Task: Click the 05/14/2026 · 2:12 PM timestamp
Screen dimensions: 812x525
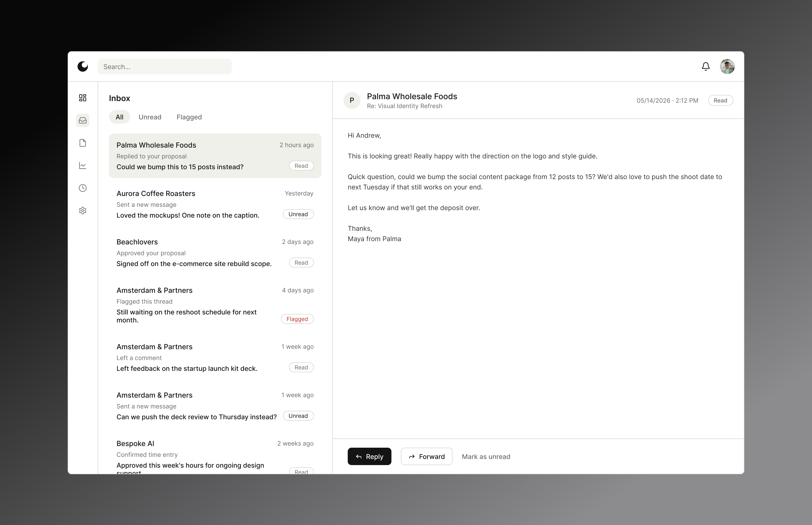Action: (667, 101)
